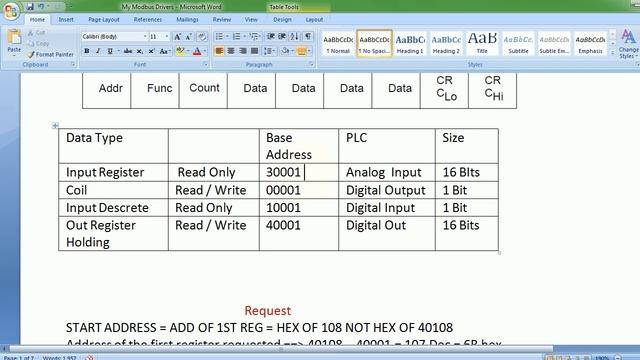
Task: Switch to the Home tab
Action: click(x=37, y=20)
